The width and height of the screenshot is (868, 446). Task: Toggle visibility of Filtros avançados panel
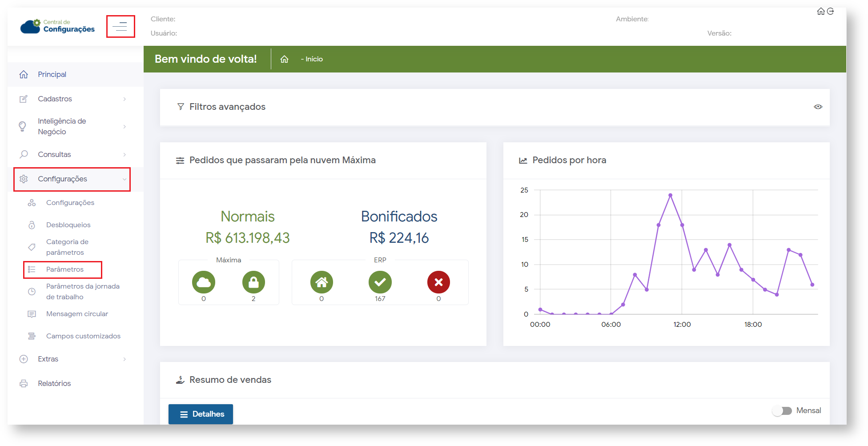(x=818, y=107)
